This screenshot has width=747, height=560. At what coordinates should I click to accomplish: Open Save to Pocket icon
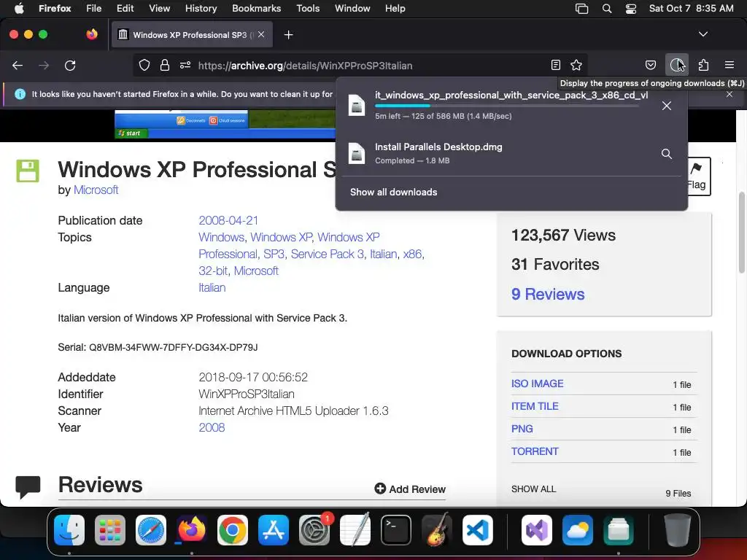pyautogui.click(x=651, y=65)
